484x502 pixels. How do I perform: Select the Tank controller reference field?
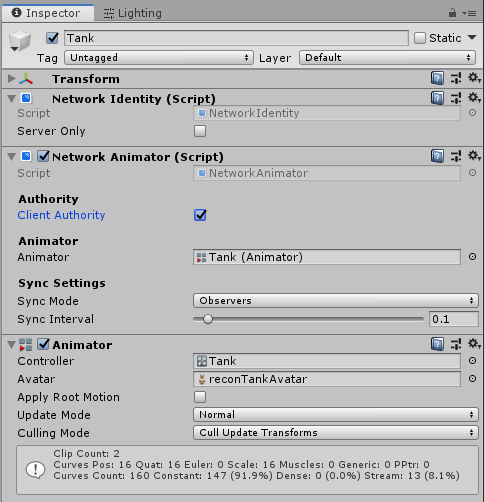tap(327, 361)
